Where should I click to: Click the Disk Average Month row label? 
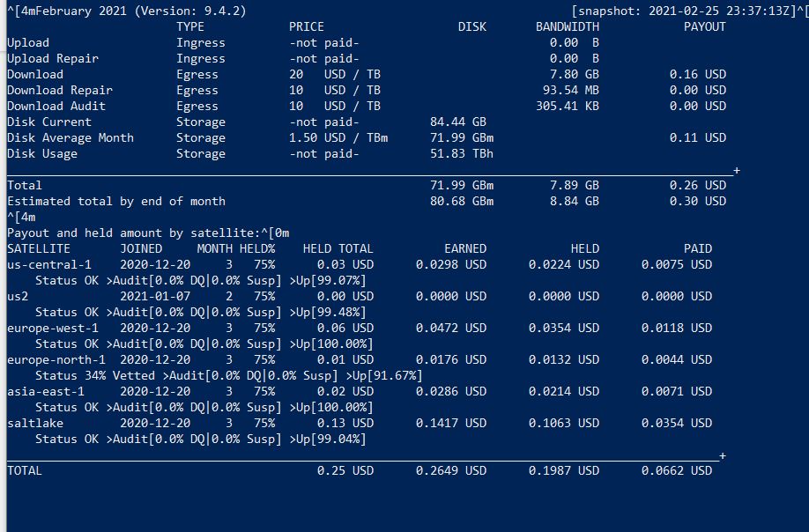pos(71,138)
